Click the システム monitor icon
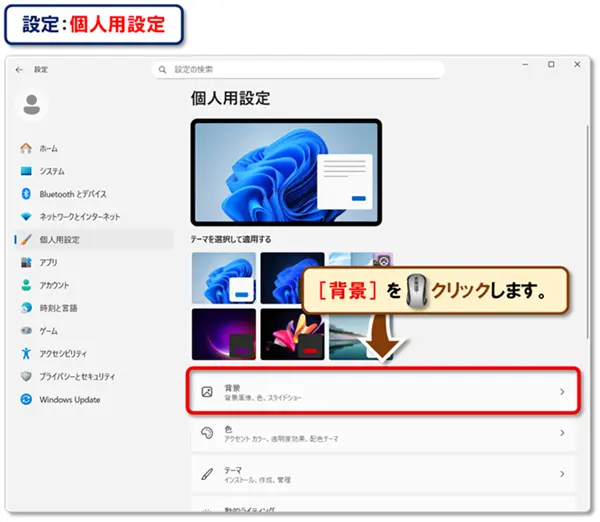This screenshot has width=600, height=522. (x=26, y=171)
